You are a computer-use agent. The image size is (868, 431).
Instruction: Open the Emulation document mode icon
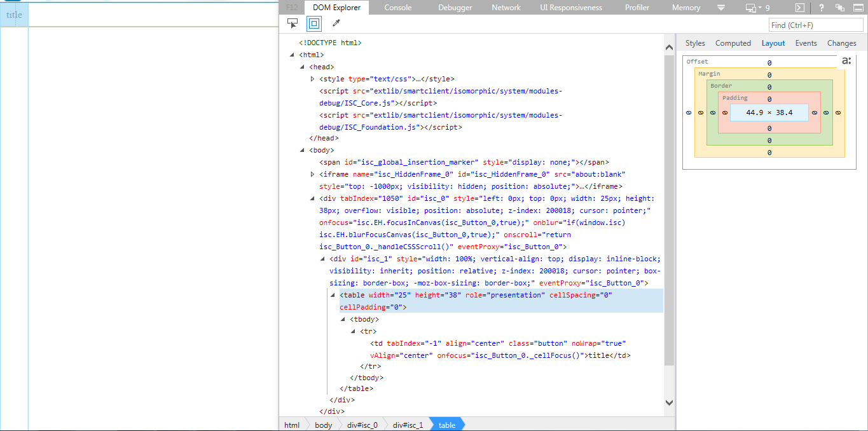(x=752, y=8)
